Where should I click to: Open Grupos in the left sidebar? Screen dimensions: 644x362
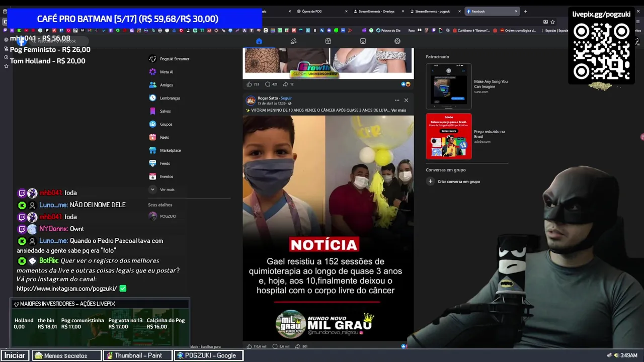click(160, 124)
